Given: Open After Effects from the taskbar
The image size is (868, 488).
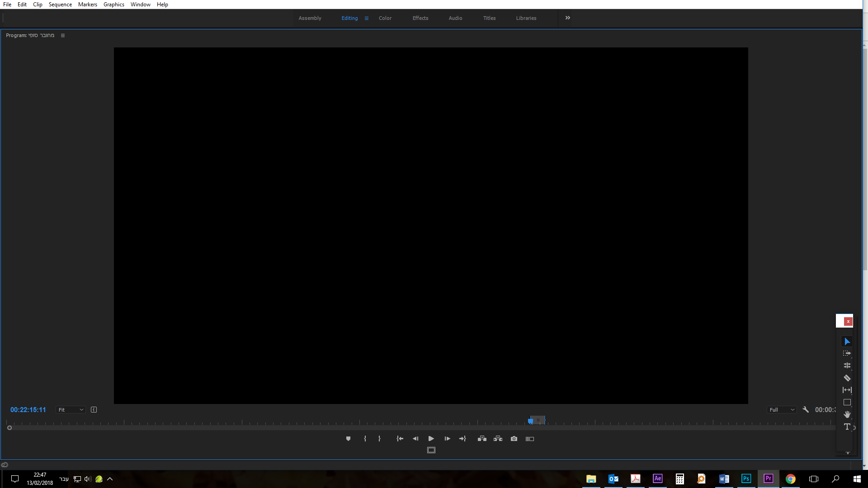Looking at the screenshot, I should 657,479.
